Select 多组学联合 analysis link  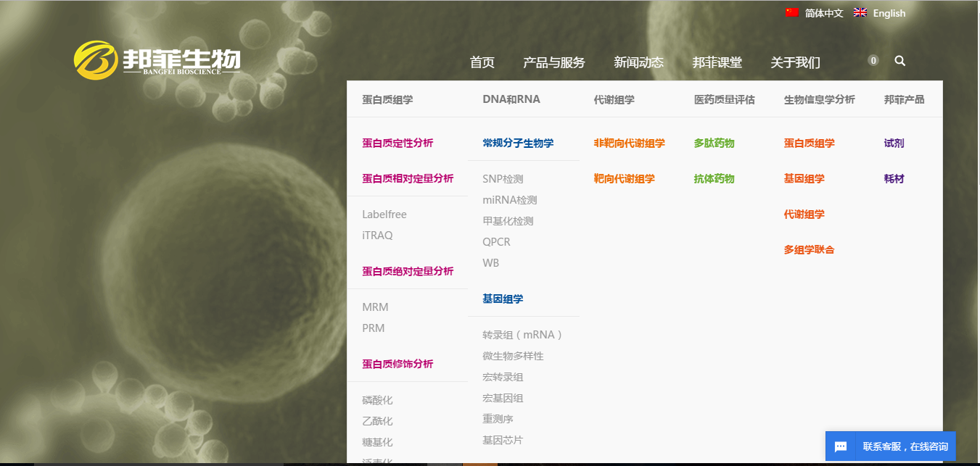pos(809,250)
